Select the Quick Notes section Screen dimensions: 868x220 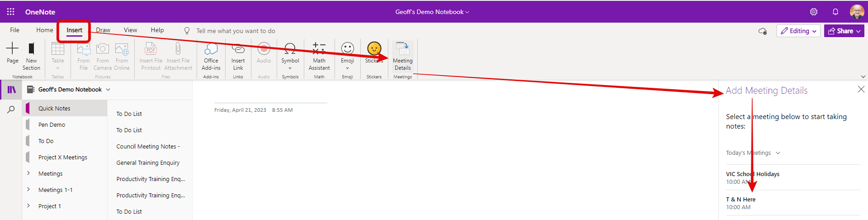tap(66, 108)
